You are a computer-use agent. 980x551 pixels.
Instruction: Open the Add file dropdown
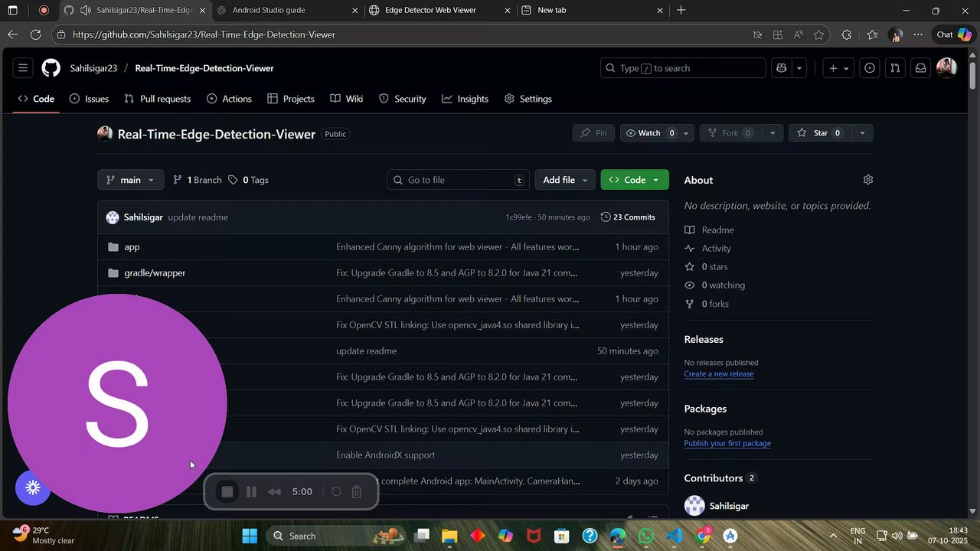pyautogui.click(x=565, y=180)
